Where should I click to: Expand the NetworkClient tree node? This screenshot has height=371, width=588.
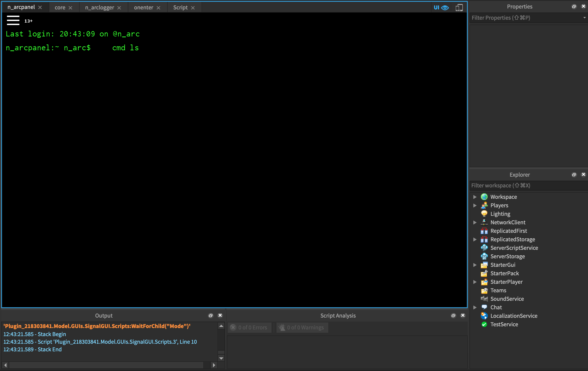click(x=475, y=223)
